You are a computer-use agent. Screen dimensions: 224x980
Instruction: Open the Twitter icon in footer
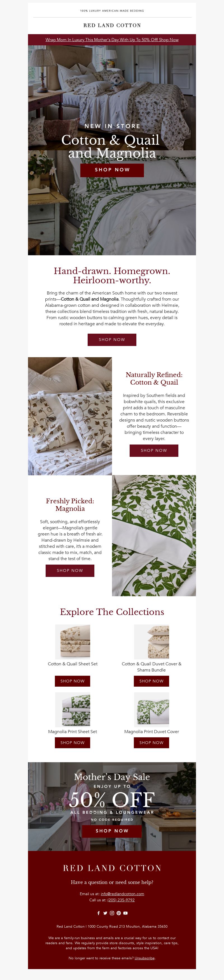105,913
